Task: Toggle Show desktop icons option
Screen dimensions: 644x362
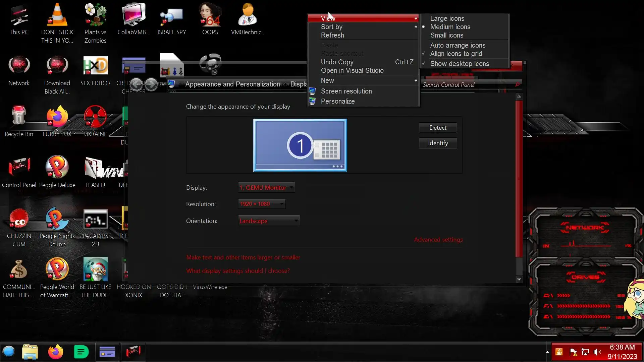Action: click(x=460, y=64)
